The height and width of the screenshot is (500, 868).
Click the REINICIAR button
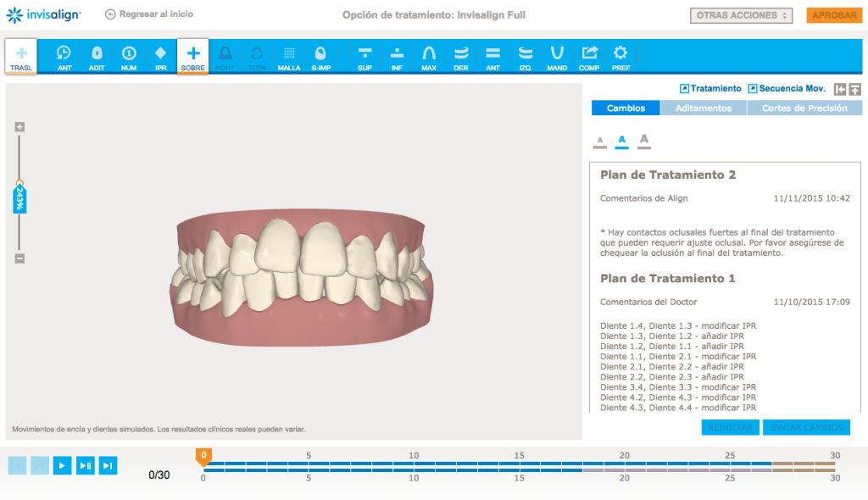click(x=730, y=427)
